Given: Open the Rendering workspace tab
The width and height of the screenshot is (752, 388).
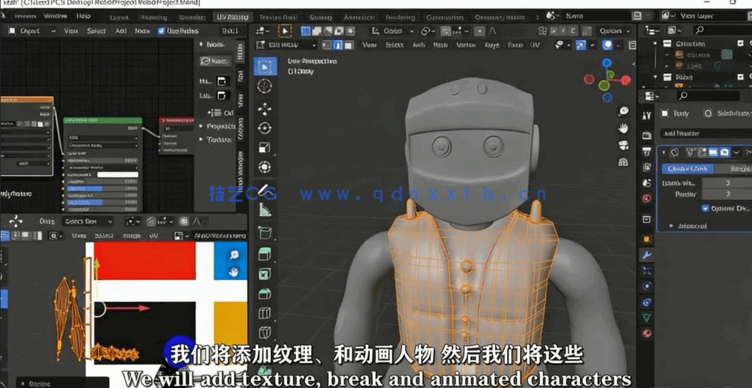Looking at the screenshot, I should pyautogui.click(x=400, y=17).
